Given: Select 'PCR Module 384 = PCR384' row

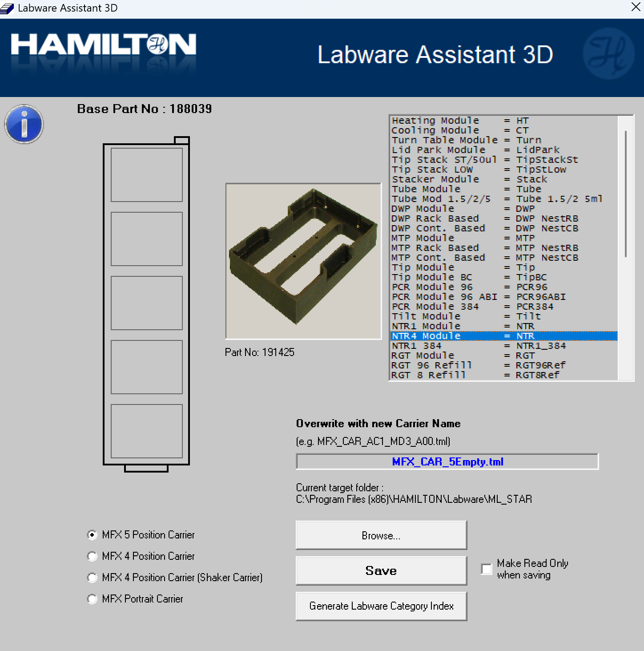Looking at the screenshot, I should tap(504, 307).
